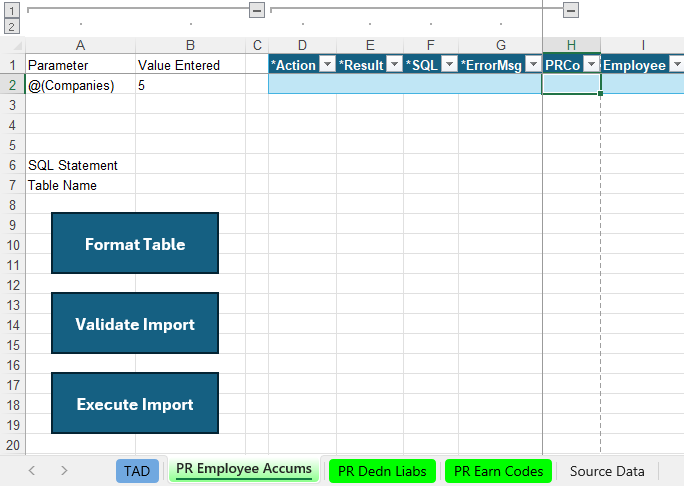The image size is (684, 486).
Task: Show outline level 2 columns
Action: [x=11, y=26]
